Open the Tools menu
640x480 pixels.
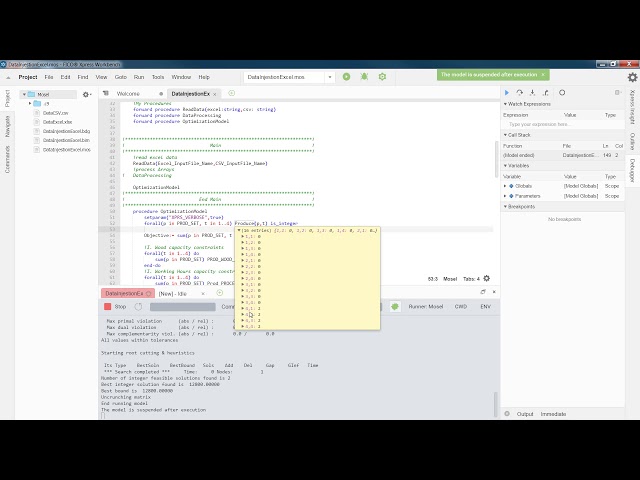tap(158, 77)
